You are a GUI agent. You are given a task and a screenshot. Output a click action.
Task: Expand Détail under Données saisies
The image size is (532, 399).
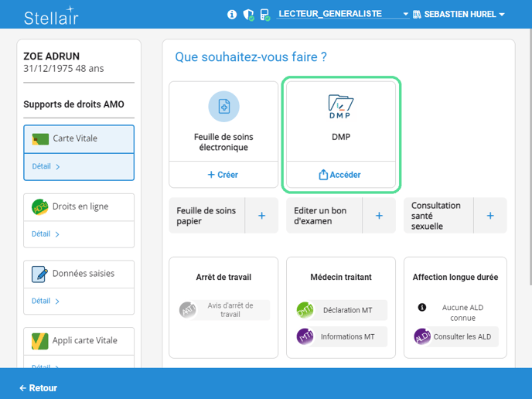pos(46,301)
